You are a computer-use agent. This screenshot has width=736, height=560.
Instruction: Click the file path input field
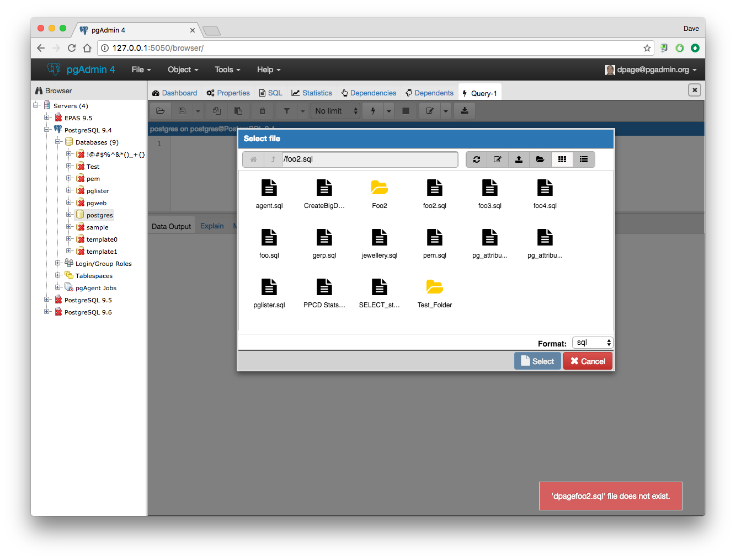[370, 159]
